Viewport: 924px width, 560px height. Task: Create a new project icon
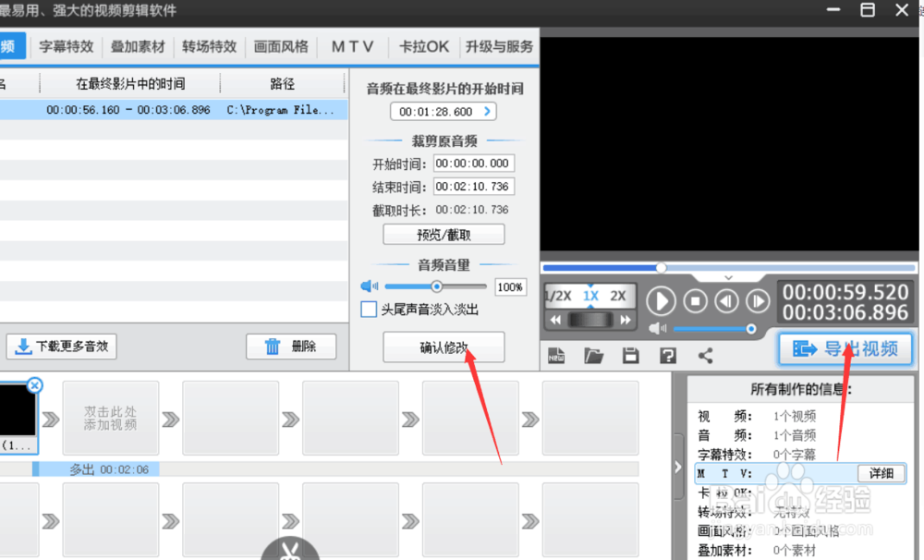556,356
